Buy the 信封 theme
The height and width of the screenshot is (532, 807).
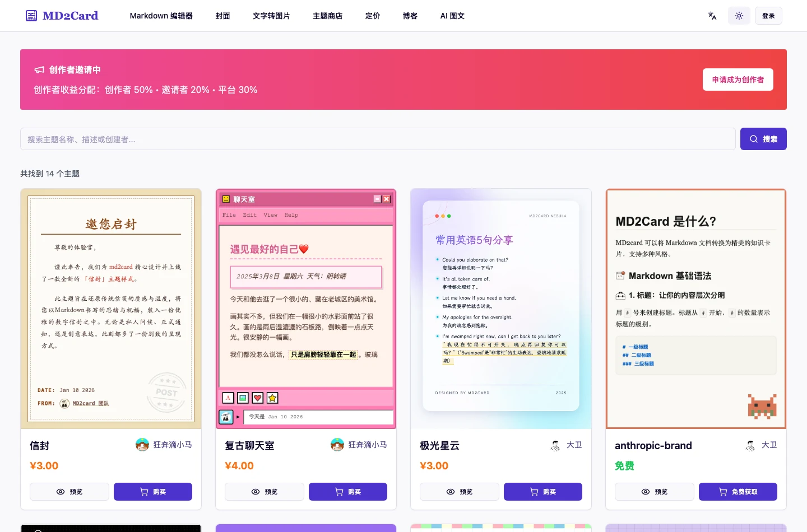tap(153, 492)
